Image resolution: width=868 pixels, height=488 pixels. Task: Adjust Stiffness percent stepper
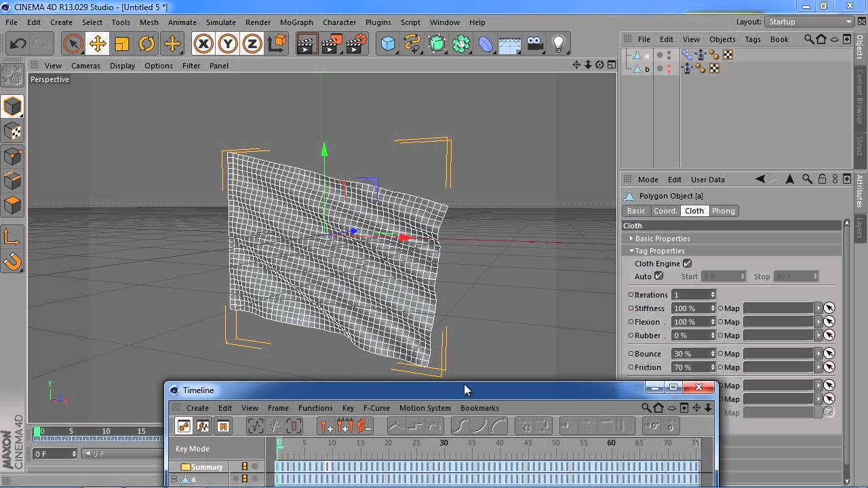pos(713,308)
